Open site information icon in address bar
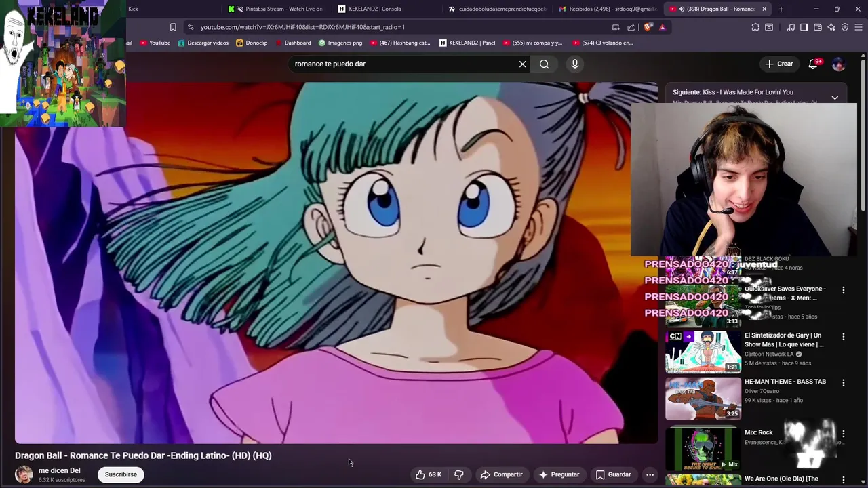The image size is (868, 488). [x=191, y=27]
